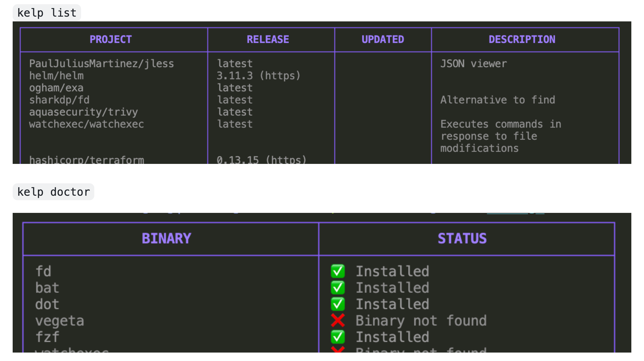Click the BINARY column header
The image size is (644, 361).
pos(166,239)
